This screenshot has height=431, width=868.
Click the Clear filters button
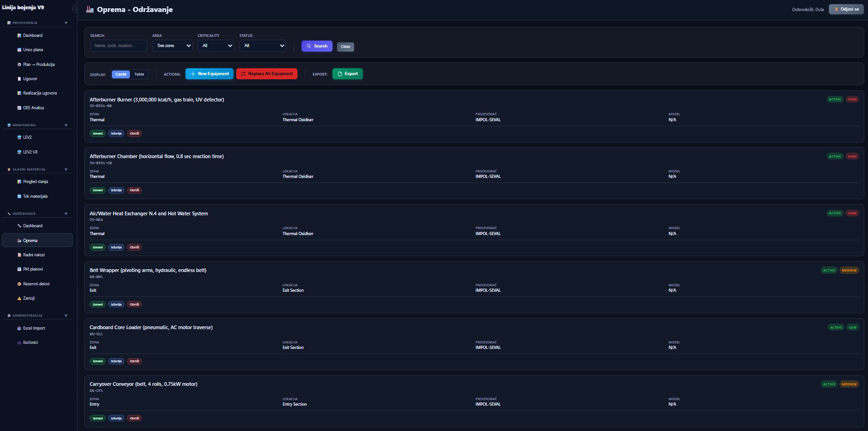click(x=345, y=47)
